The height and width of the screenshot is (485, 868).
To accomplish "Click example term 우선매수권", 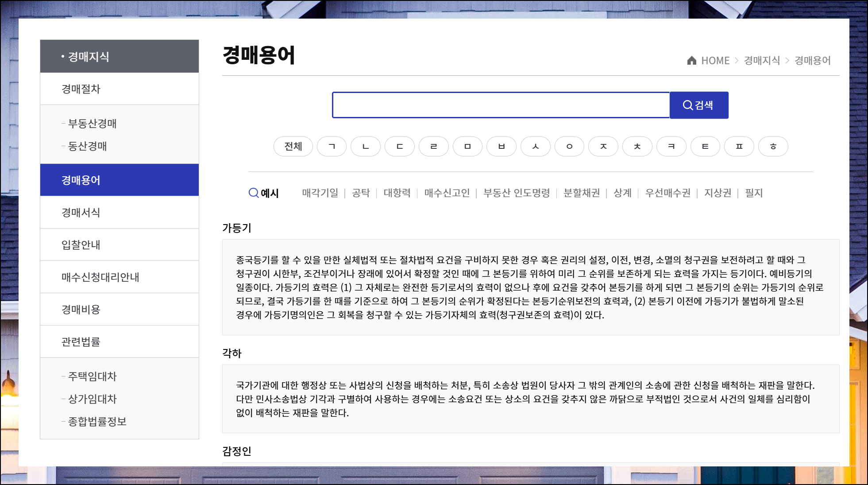I will (667, 193).
